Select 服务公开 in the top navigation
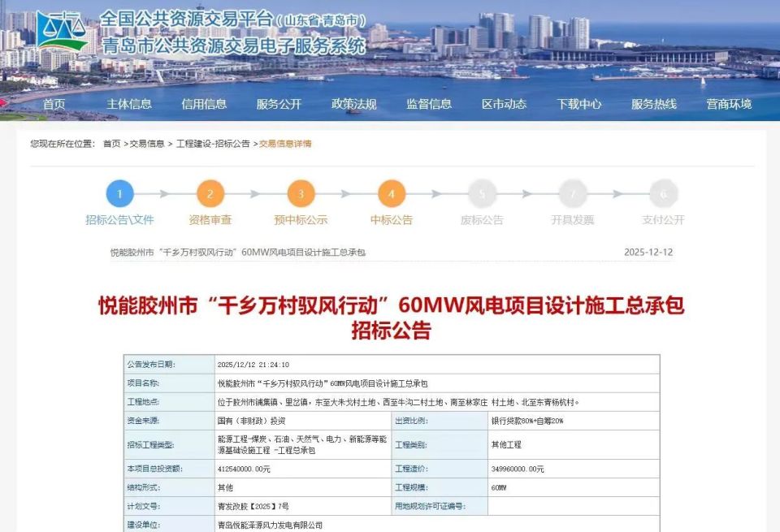This screenshot has width=780, height=532. 279,104
